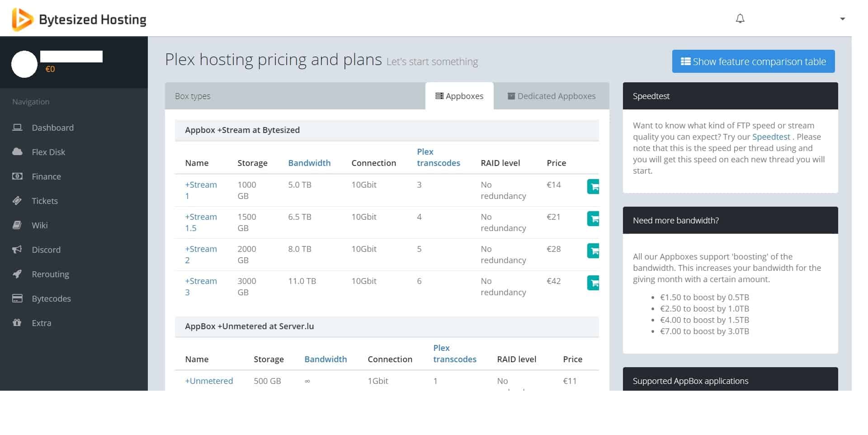Open the notifications bell
The height and width of the screenshot is (435, 868).
[740, 19]
